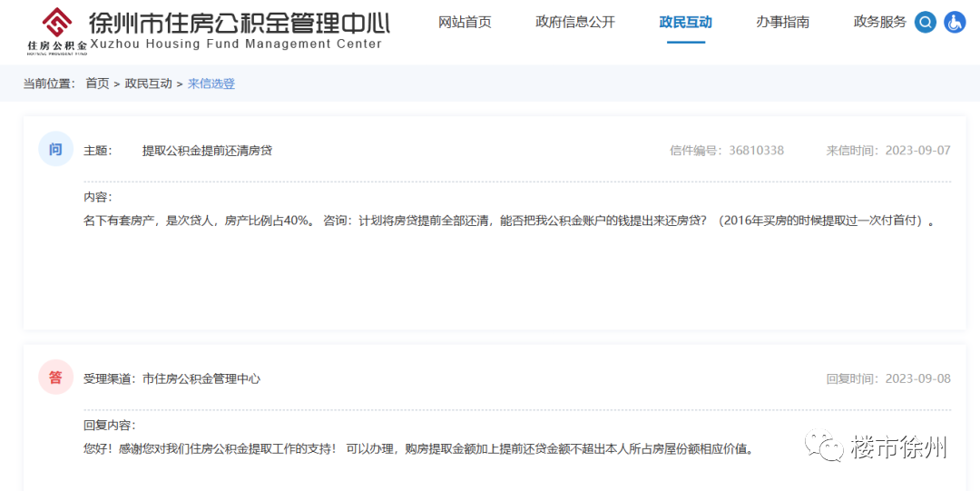Click the blue 问 question badge
The height and width of the screenshot is (491, 980).
click(x=55, y=150)
